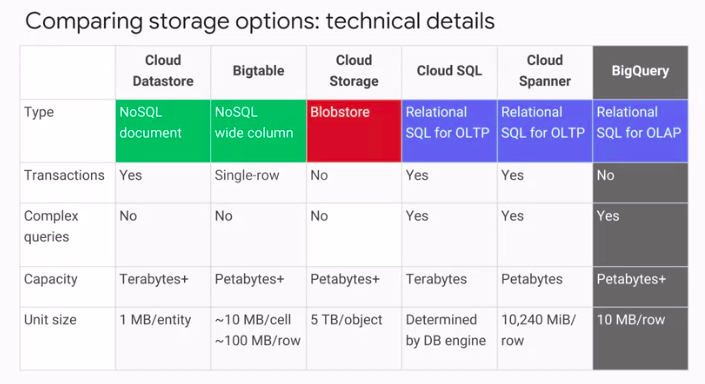
Task: Select the 5 TB/object cell
Action: coord(354,339)
